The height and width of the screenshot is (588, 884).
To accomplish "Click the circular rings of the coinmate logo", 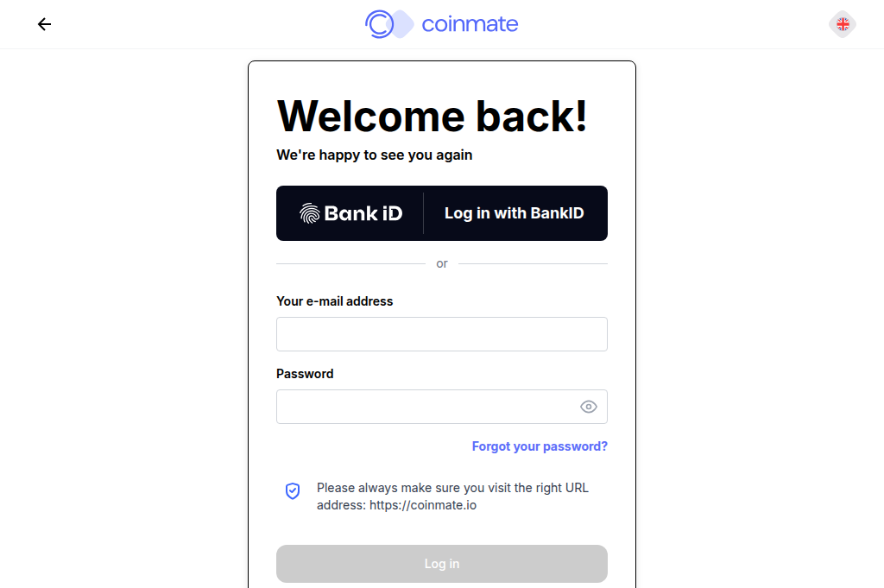I will [x=380, y=24].
